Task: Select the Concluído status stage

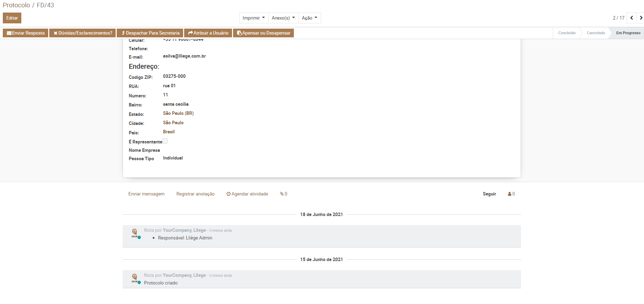Action: pyautogui.click(x=566, y=33)
